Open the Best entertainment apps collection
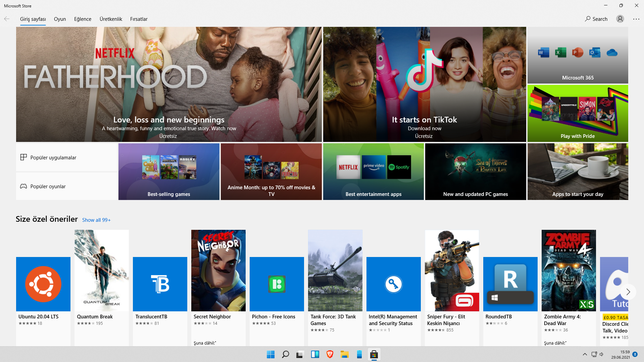Image resolution: width=644 pixels, height=362 pixels. click(373, 171)
